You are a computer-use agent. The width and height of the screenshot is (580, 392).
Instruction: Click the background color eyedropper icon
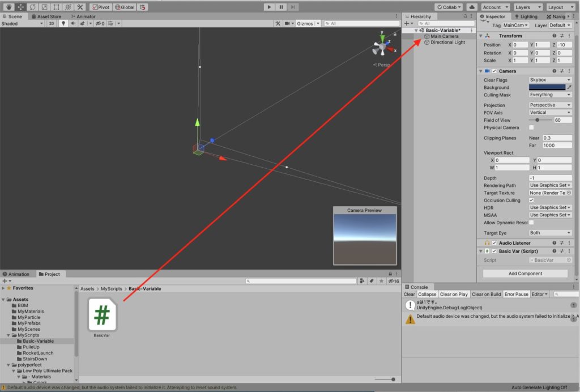pyautogui.click(x=570, y=88)
